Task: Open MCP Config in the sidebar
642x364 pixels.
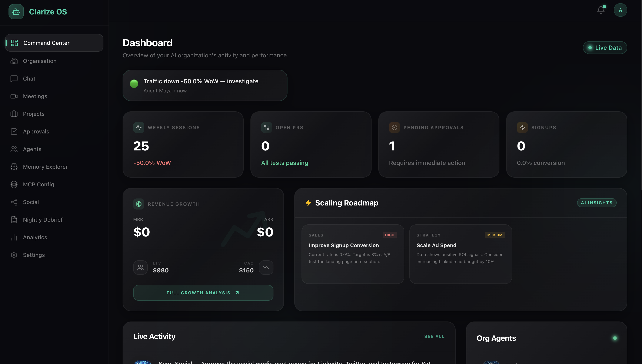Action: pyautogui.click(x=39, y=184)
